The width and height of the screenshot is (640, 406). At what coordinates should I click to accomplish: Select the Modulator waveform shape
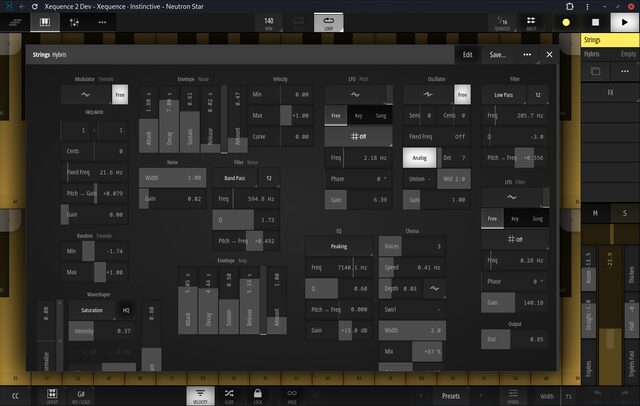[86, 95]
